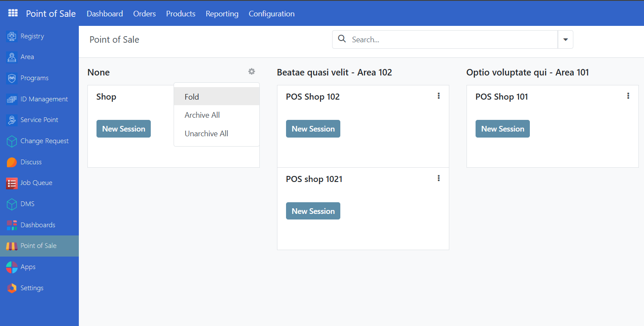This screenshot has height=326, width=644.
Task: Open the Programs app from the sidebar
Action: tap(12, 78)
